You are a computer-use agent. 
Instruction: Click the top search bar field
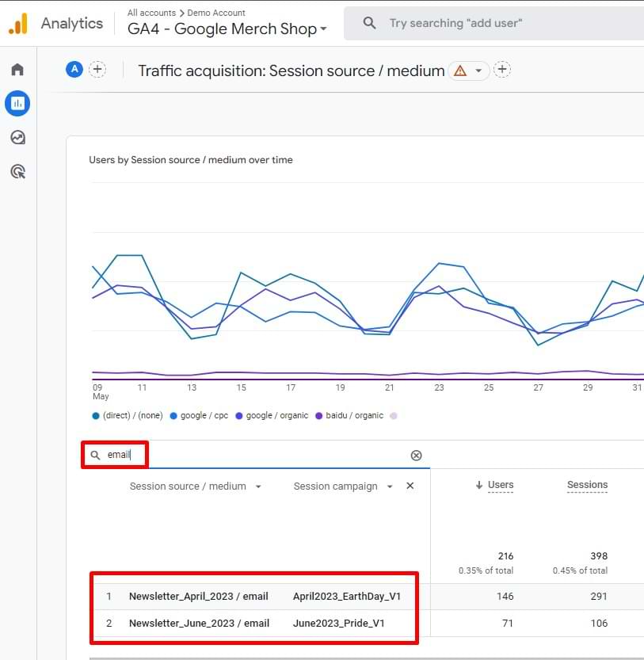[493, 23]
